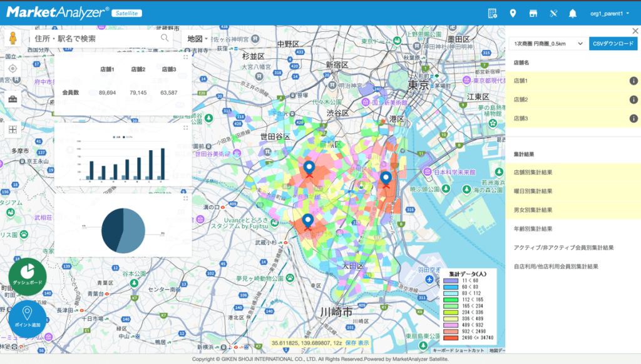Open the 地図 map type dropdown
The height and width of the screenshot is (364, 641).
(197, 38)
